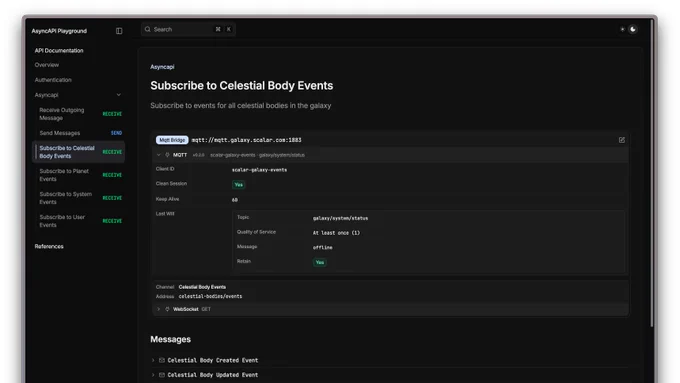Open the API Documentation section
Image resolution: width=680 pixels, height=383 pixels.
click(x=59, y=51)
